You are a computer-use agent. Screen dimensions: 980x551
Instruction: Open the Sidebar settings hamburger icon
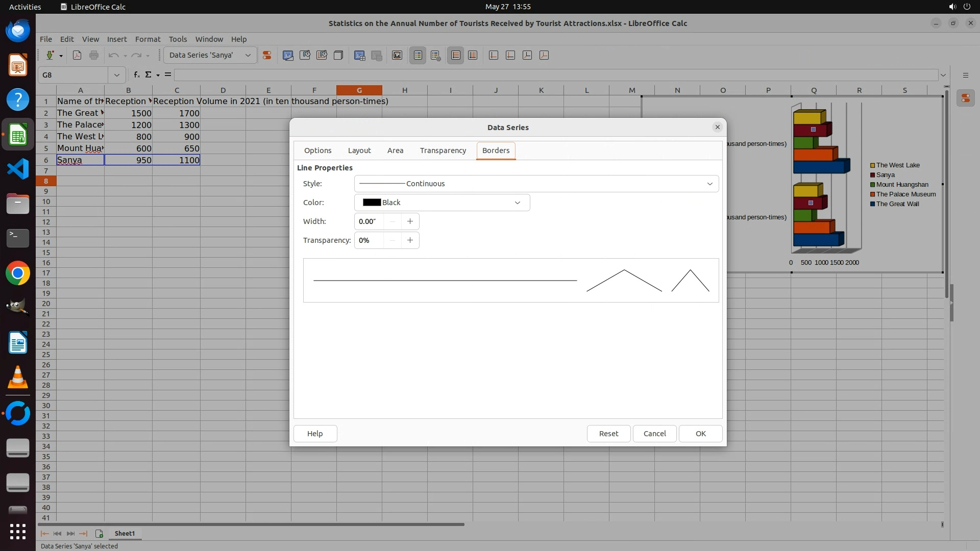pos(965,75)
